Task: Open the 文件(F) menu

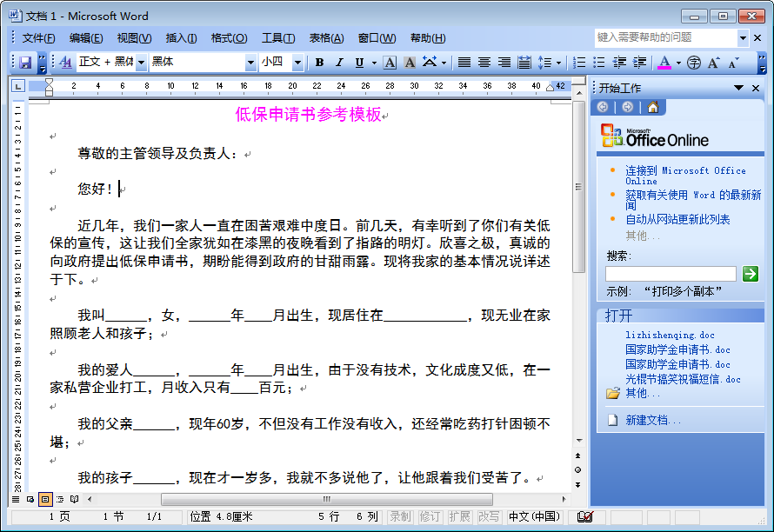Action: [x=38, y=38]
